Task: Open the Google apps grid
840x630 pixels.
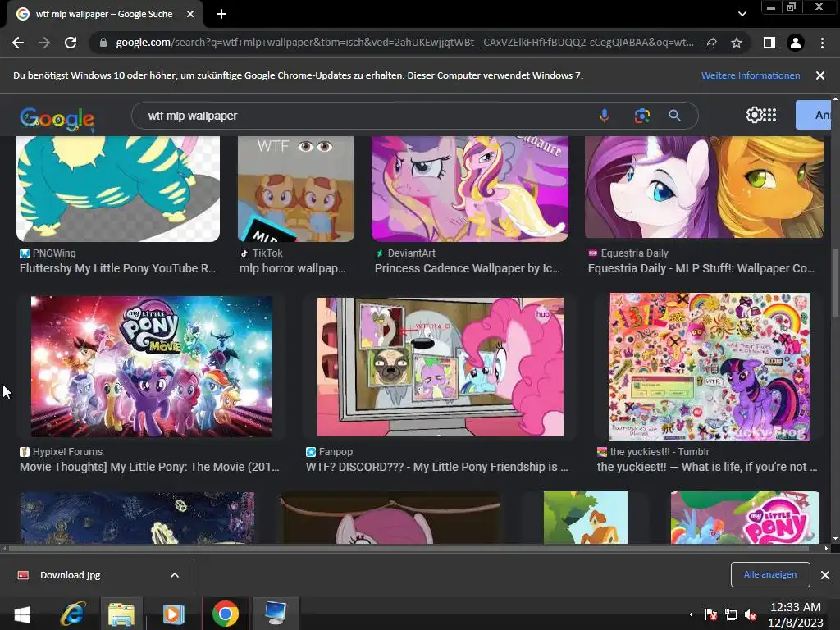Action: (769, 115)
